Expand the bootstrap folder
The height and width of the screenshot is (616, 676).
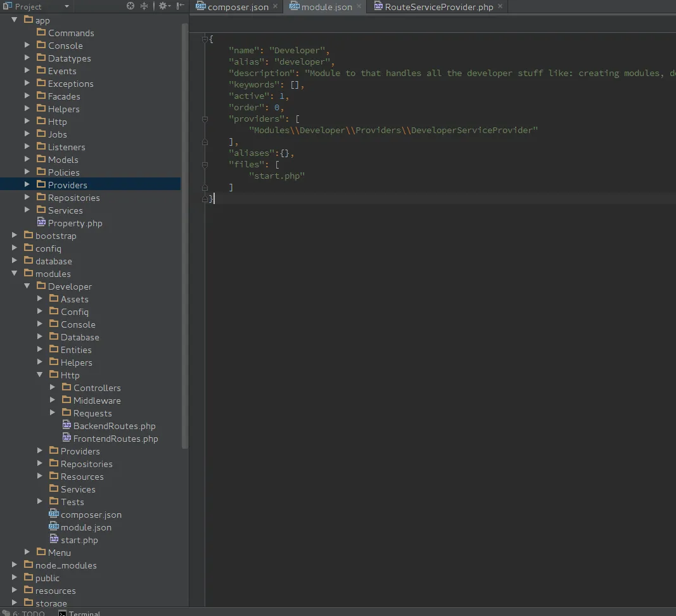[15, 236]
